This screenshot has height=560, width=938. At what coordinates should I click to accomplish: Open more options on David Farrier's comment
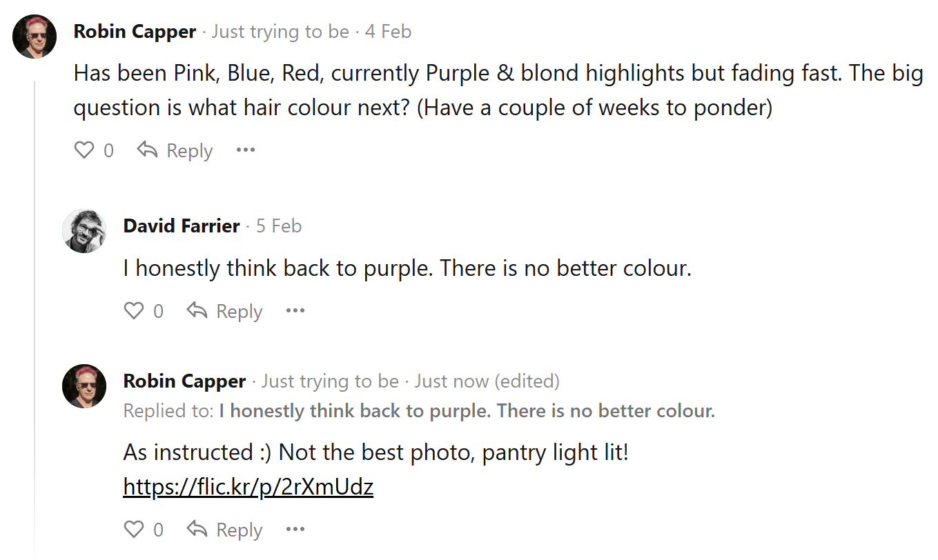point(295,311)
